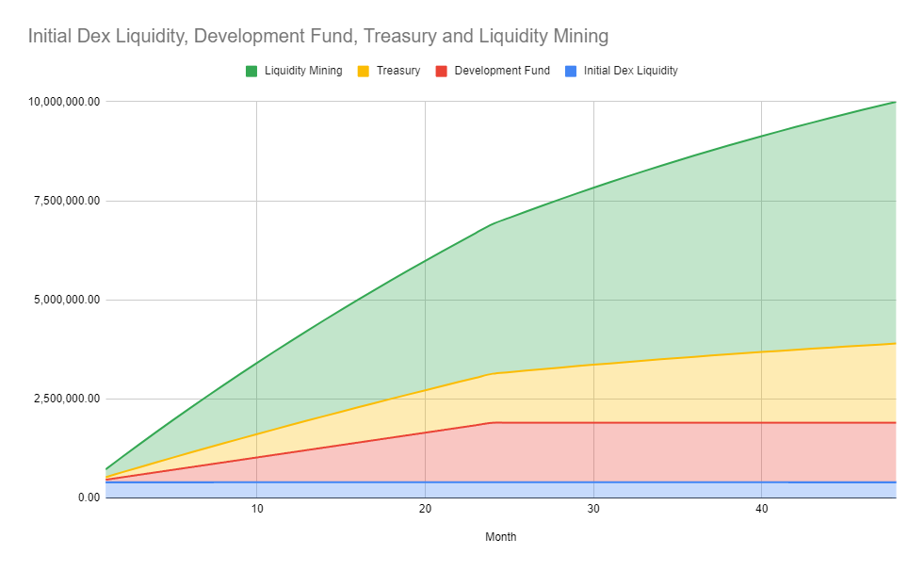924x571 pixels.
Task: Select the 'Liquidity Mining' legend label
Action: pyautogui.click(x=302, y=71)
